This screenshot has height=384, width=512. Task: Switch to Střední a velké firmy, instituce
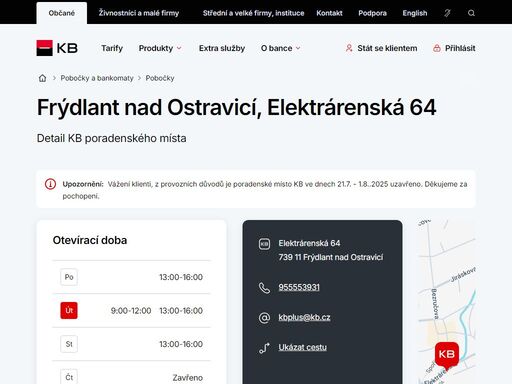(253, 13)
